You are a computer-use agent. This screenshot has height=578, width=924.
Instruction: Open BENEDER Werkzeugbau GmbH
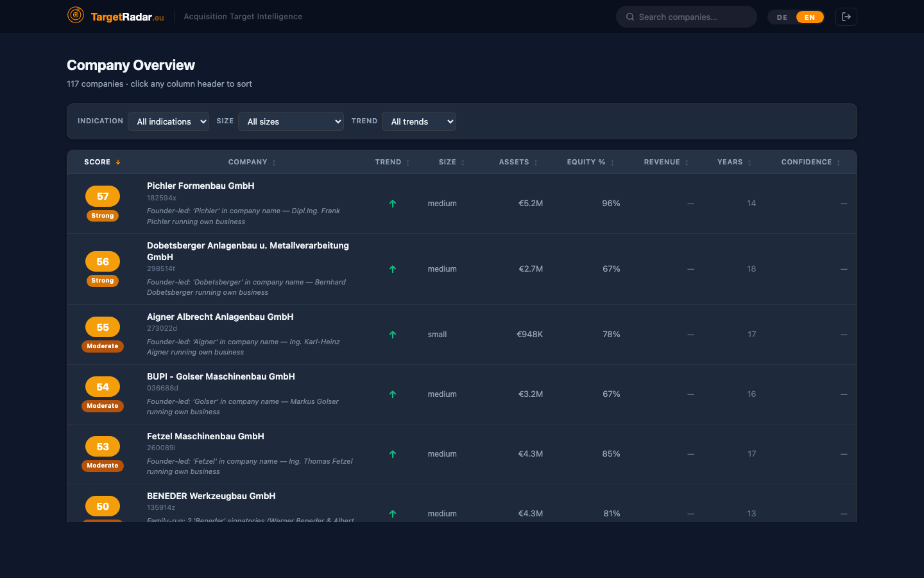(x=211, y=496)
